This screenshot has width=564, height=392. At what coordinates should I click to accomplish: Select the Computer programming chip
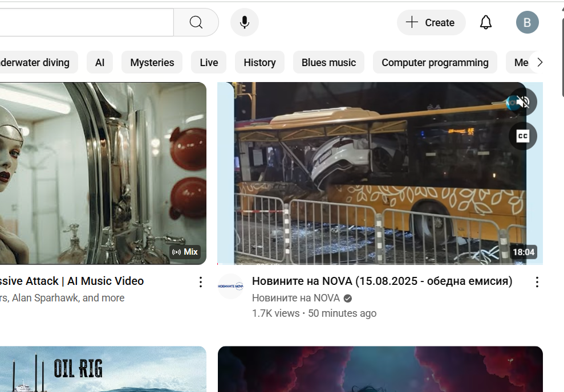click(x=435, y=62)
